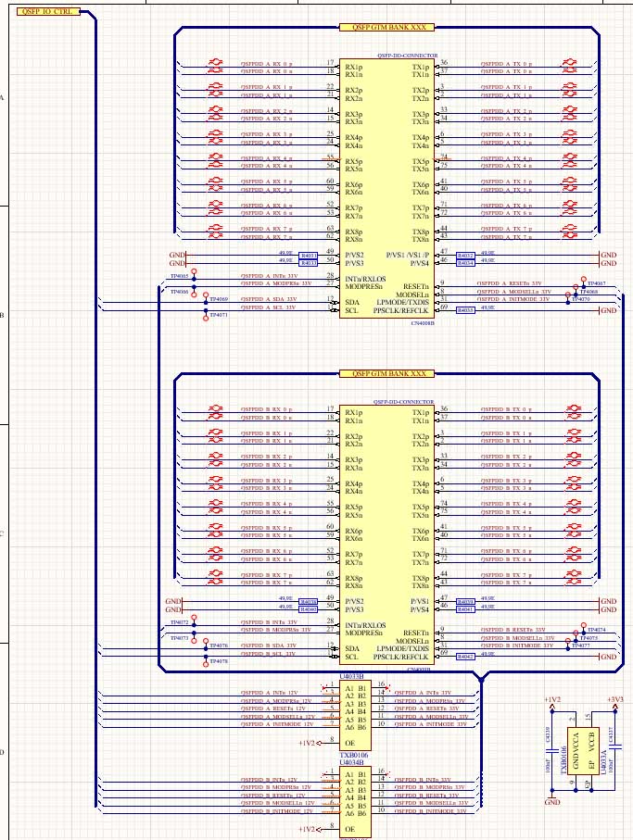Click net label QSFPDD_A_RESETn_33V at upper connector
The image size is (633, 840).
tap(509, 283)
